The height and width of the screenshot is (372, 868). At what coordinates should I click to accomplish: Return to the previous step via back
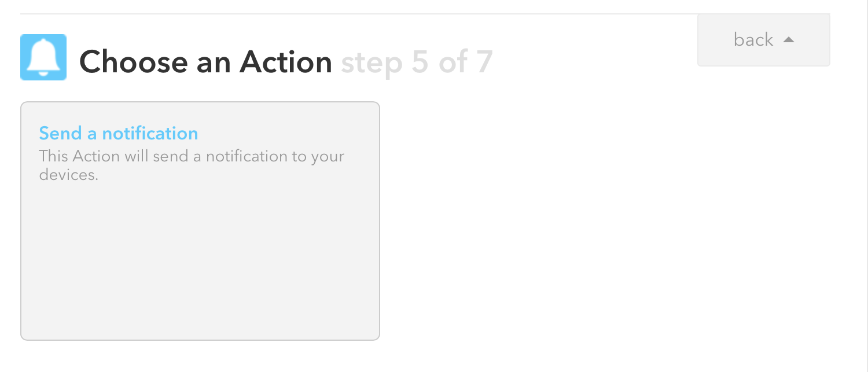(x=763, y=40)
